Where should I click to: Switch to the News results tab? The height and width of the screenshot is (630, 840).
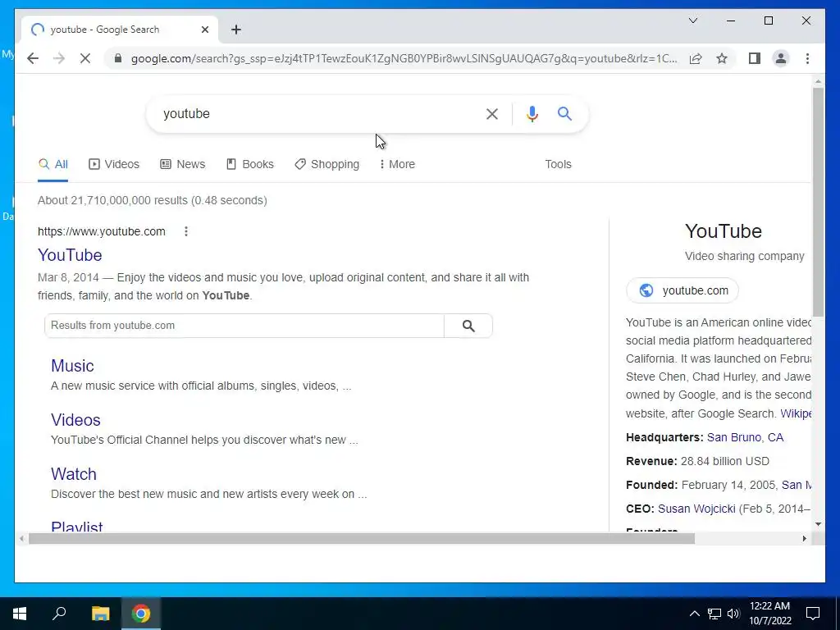(x=183, y=164)
